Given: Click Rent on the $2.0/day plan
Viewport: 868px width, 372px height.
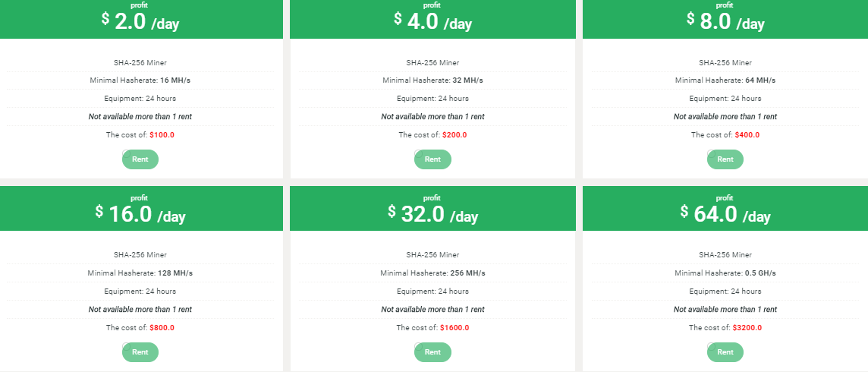Looking at the screenshot, I should 140,159.
